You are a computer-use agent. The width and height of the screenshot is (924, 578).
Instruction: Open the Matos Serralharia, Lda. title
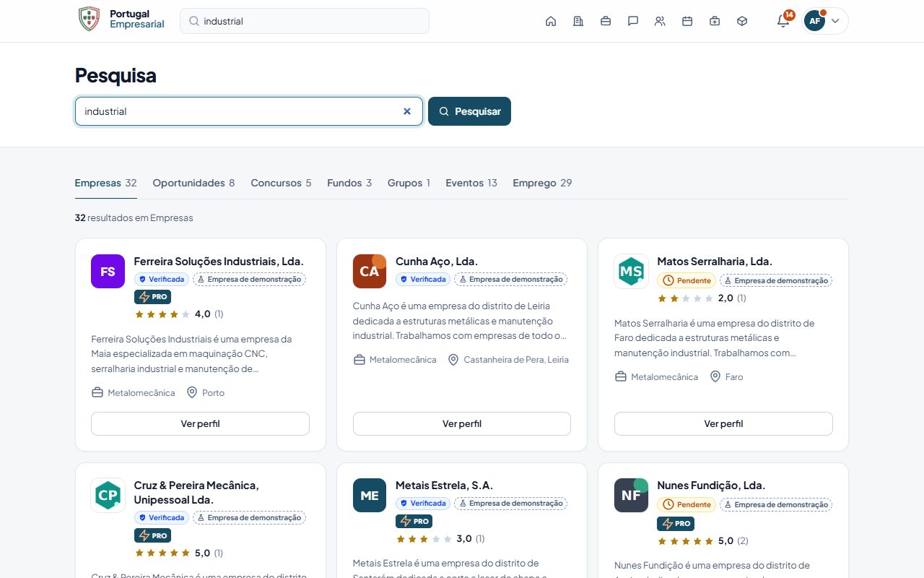715,261
